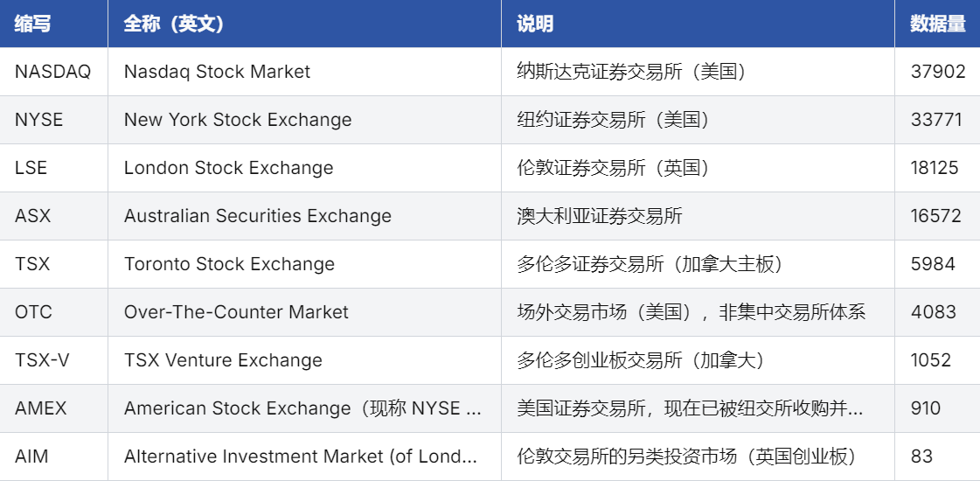
Task: Click the truncated American Stock Exchange cell
Action: 302,408
